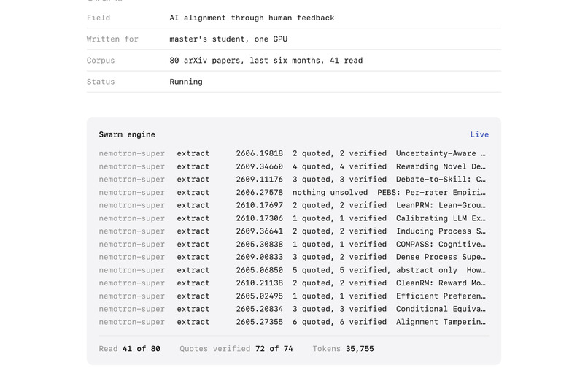Click the Corpus label
This screenshot has width=588, height=392.
point(101,61)
